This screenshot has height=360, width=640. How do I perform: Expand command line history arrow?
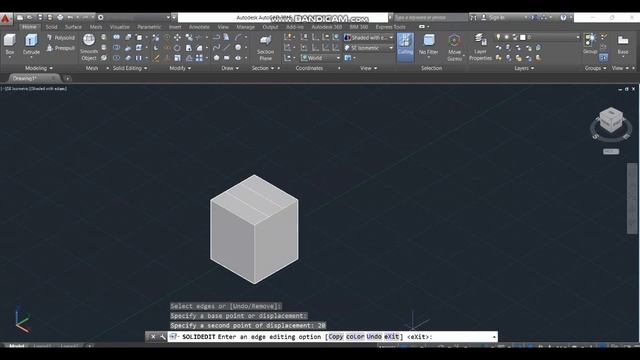(494, 337)
